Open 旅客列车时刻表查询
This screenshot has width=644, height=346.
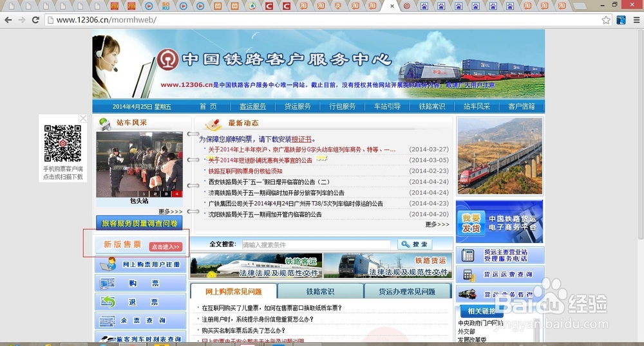coord(140,338)
